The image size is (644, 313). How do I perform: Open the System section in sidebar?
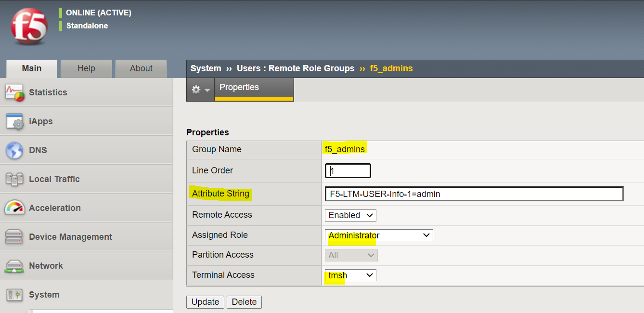pos(43,294)
